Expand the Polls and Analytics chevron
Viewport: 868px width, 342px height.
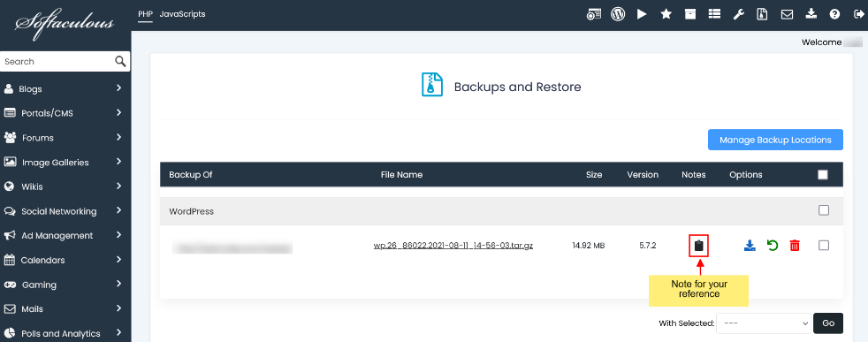119,332
